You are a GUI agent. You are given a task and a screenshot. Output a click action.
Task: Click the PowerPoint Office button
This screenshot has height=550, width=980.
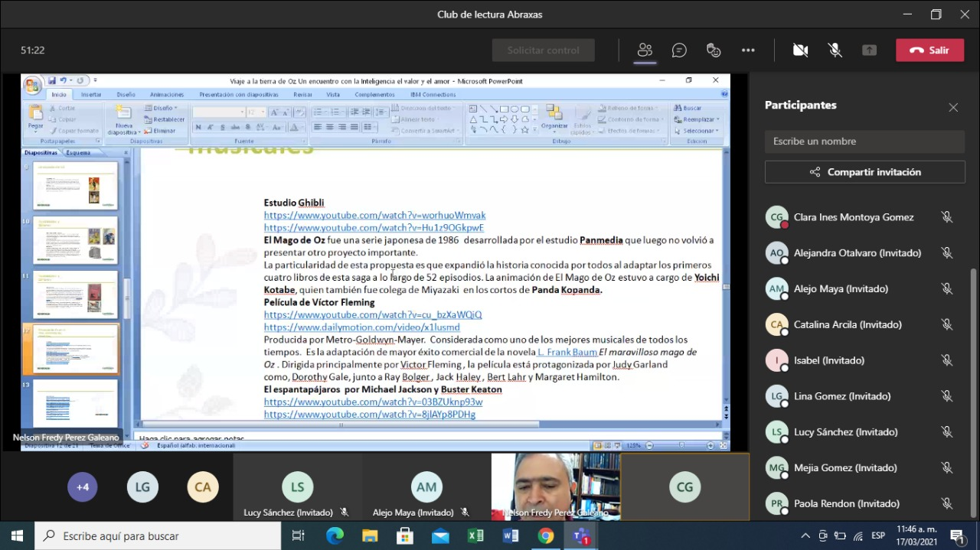tap(33, 84)
